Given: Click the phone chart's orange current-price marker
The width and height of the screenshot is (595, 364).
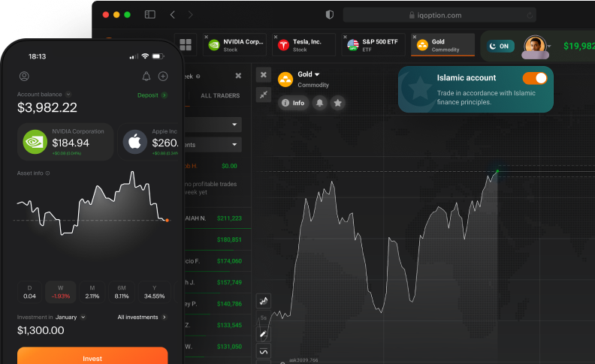Looking at the screenshot, I should tap(167, 221).
